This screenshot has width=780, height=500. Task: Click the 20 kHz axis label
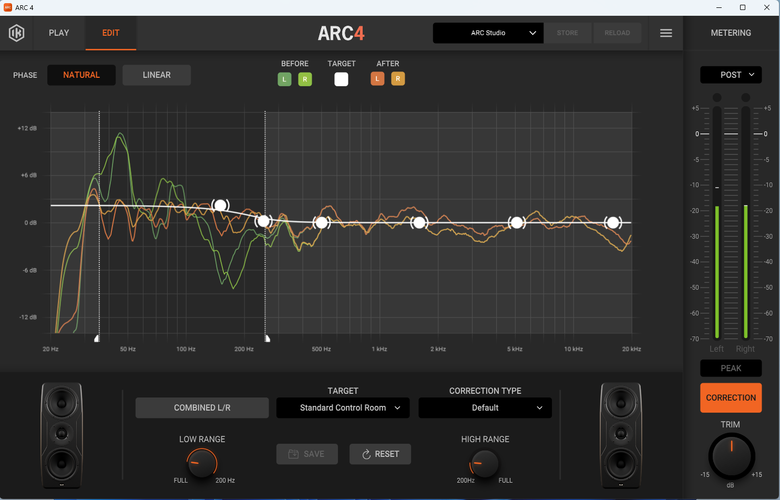click(x=631, y=349)
